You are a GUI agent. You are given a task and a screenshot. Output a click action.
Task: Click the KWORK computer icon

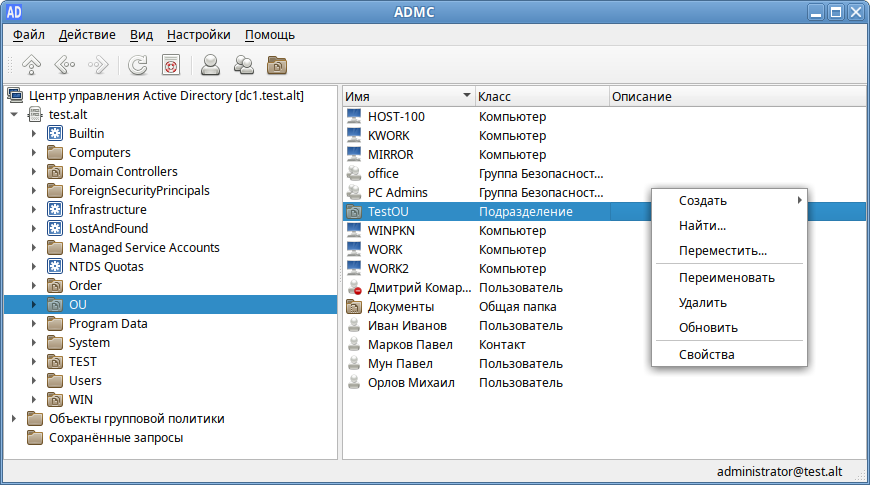tap(354, 135)
